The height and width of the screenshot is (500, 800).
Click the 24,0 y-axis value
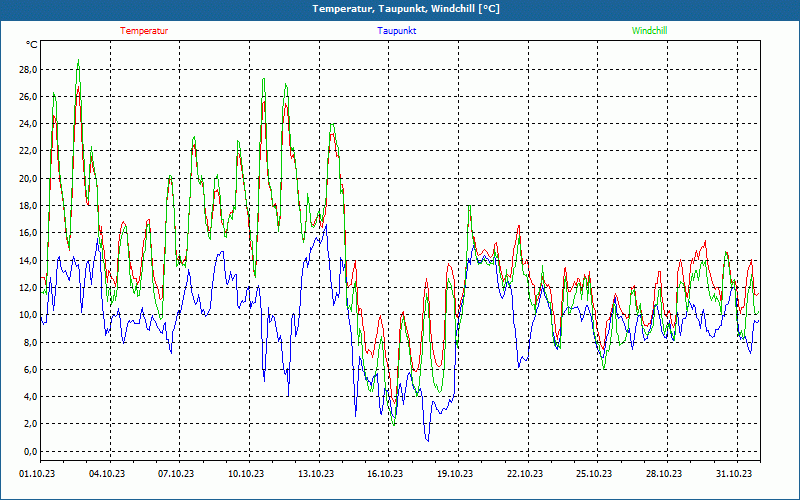28,123
